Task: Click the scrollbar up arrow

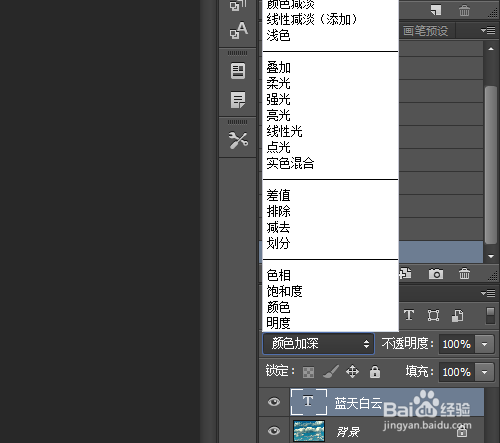Action: 491,49
